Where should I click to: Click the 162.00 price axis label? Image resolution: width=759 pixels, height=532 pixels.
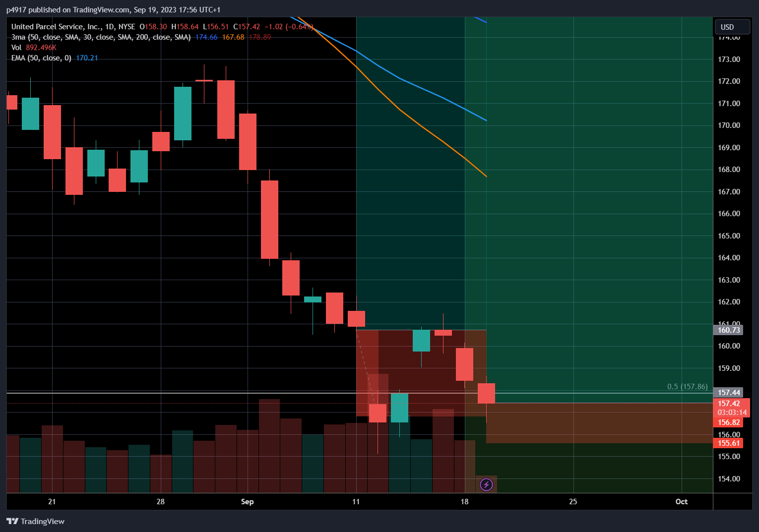[729, 302]
